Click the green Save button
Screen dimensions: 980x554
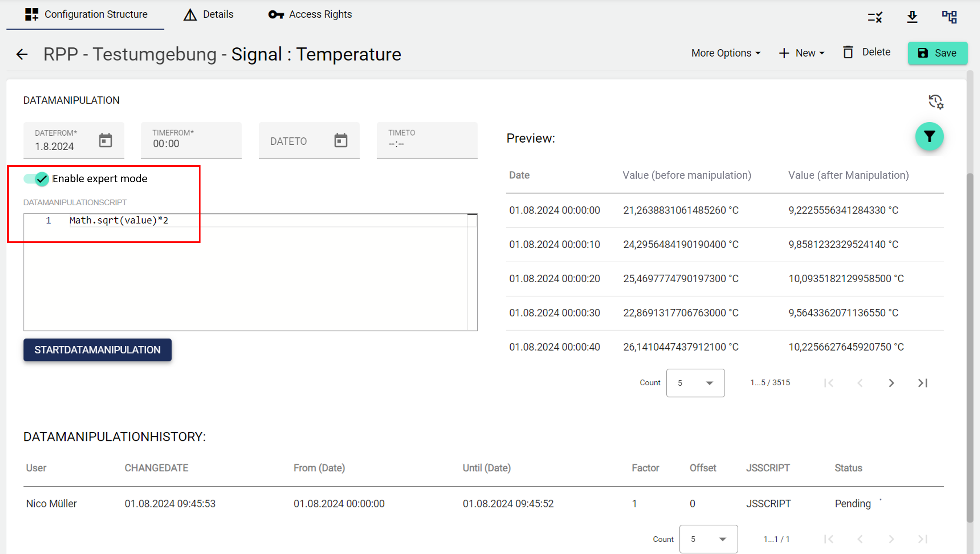[937, 53]
